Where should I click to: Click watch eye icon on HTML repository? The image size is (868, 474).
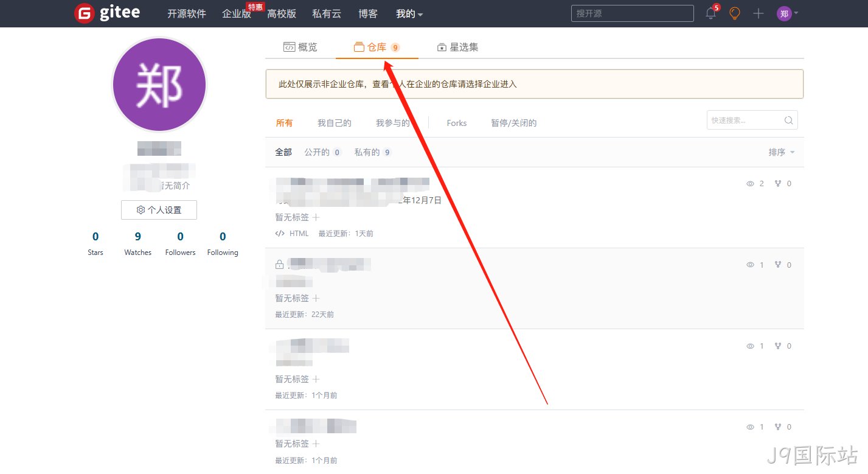[750, 184]
